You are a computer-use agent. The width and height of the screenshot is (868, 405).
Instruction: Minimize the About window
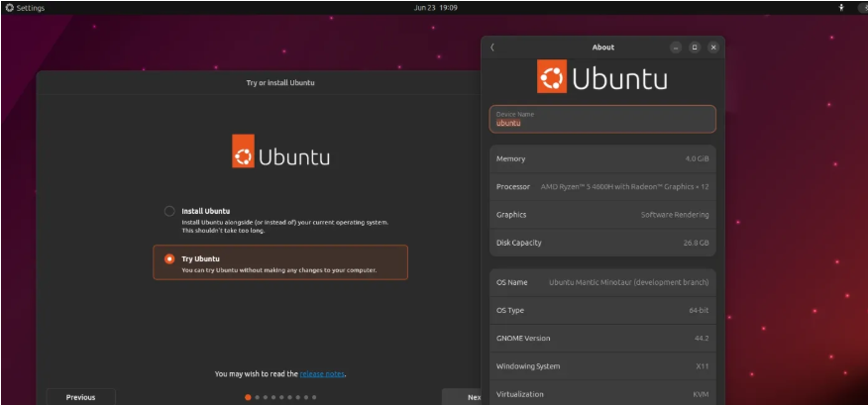click(x=676, y=48)
